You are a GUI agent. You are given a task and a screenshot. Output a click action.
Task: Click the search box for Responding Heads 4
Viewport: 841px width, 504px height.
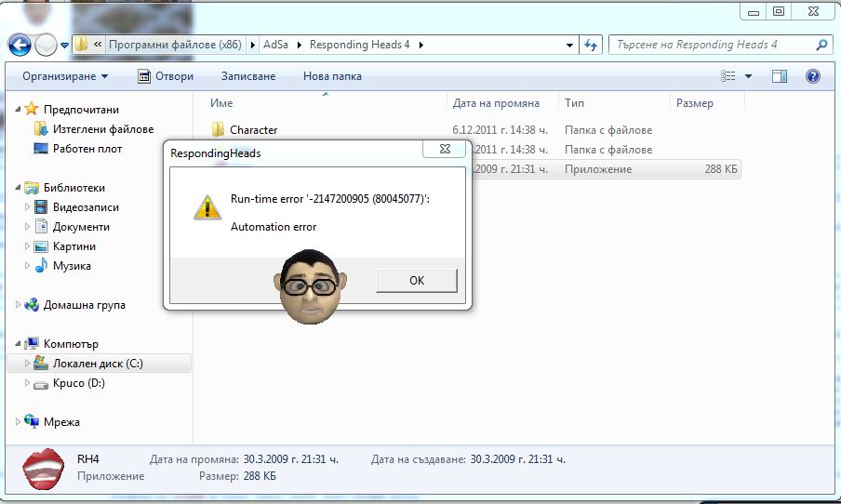[712, 45]
